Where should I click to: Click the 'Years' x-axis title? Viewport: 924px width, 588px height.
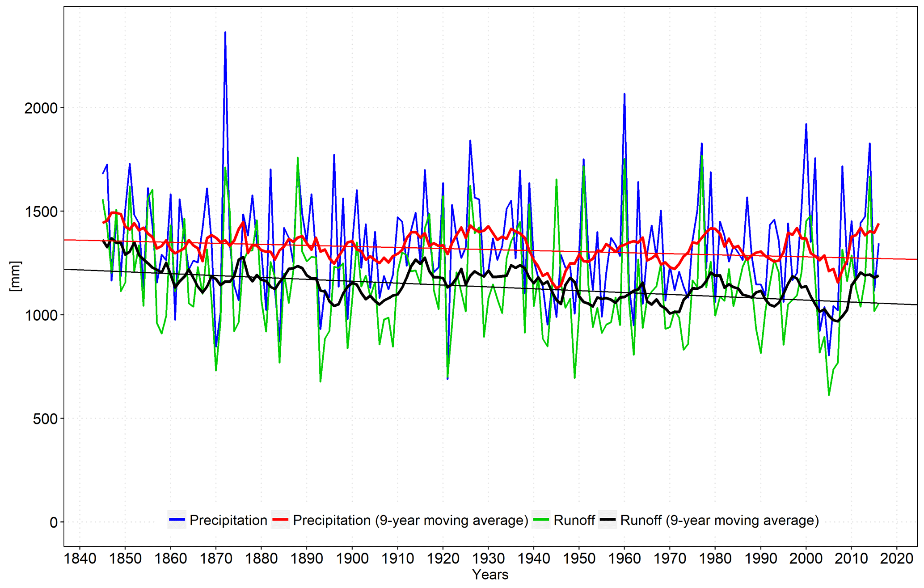pyautogui.click(x=490, y=575)
